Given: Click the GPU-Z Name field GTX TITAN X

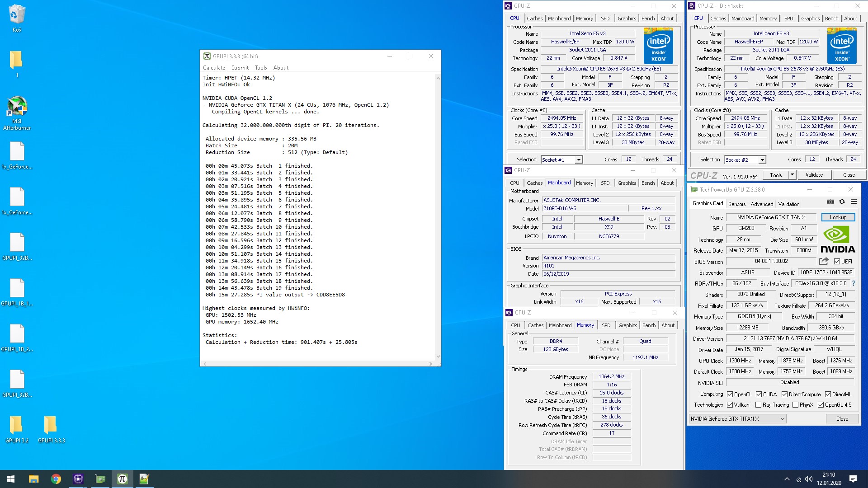Looking at the screenshot, I should click(x=771, y=217).
